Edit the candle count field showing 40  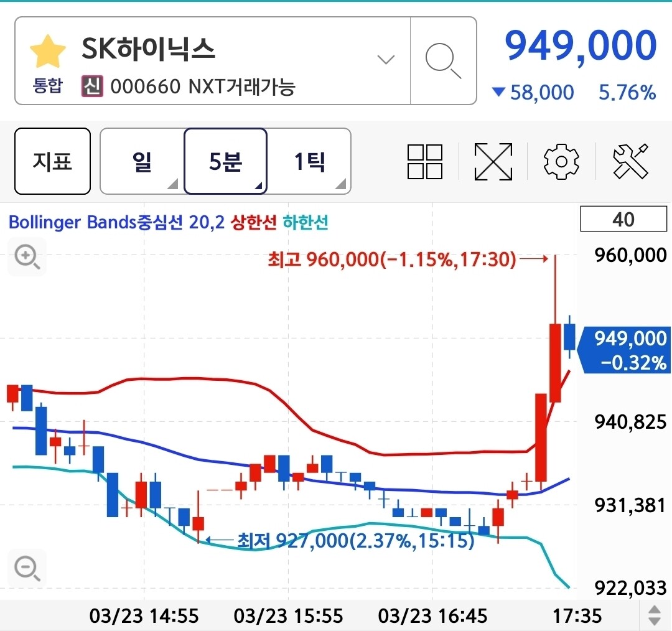pos(623,219)
